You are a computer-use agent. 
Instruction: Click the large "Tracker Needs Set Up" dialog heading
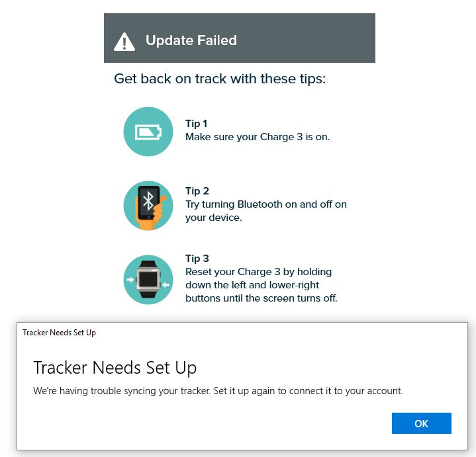tap(115, 368)
